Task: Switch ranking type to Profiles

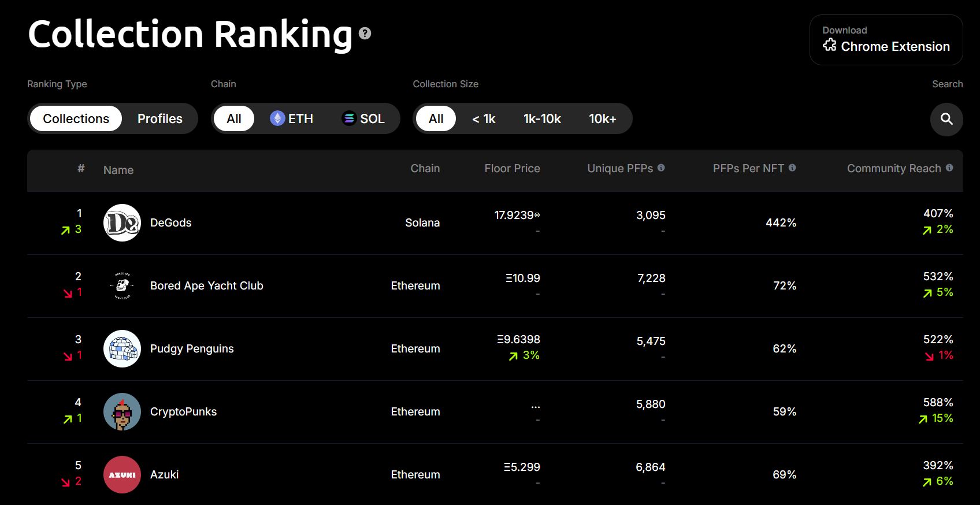Action: pos(159,119)
